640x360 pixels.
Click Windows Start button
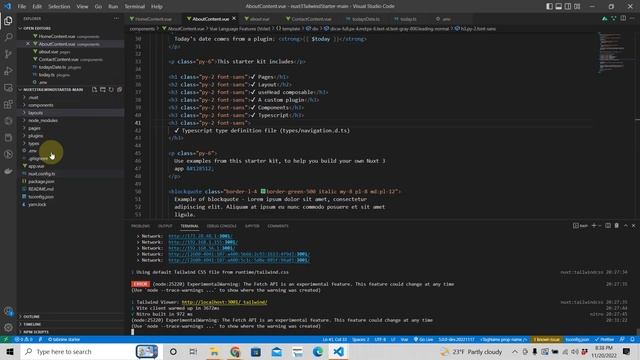10,351
